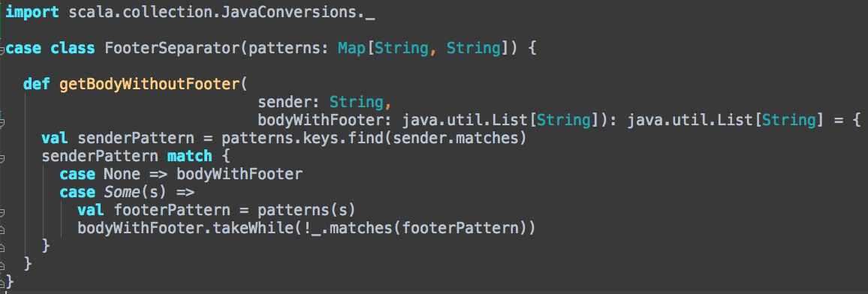Click fold end marker beside method closing brace
Screen dimensions: 868x294
(3, 265)
